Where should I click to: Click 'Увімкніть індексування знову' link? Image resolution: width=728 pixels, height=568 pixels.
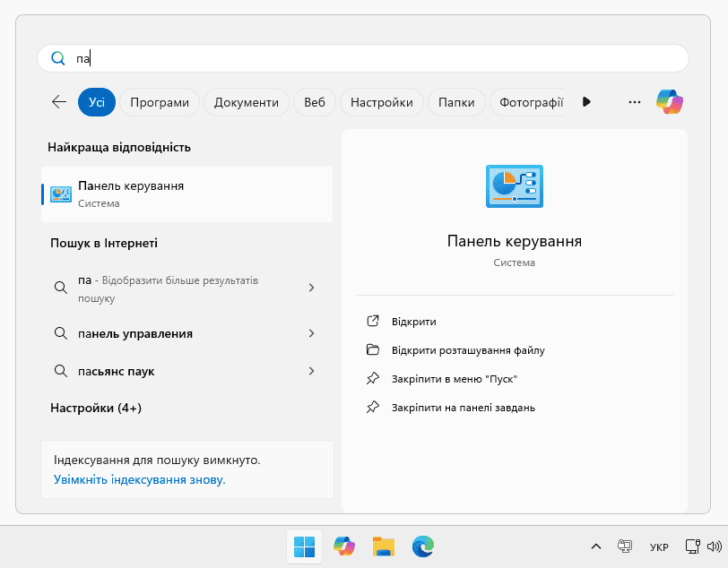pos(139,479)
